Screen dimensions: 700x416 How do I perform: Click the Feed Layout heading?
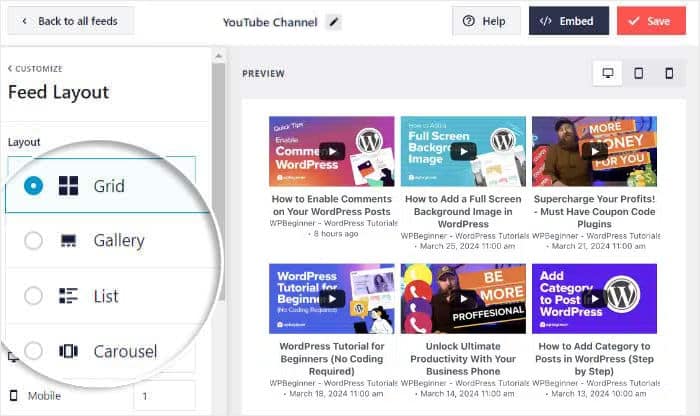point(58,92)
